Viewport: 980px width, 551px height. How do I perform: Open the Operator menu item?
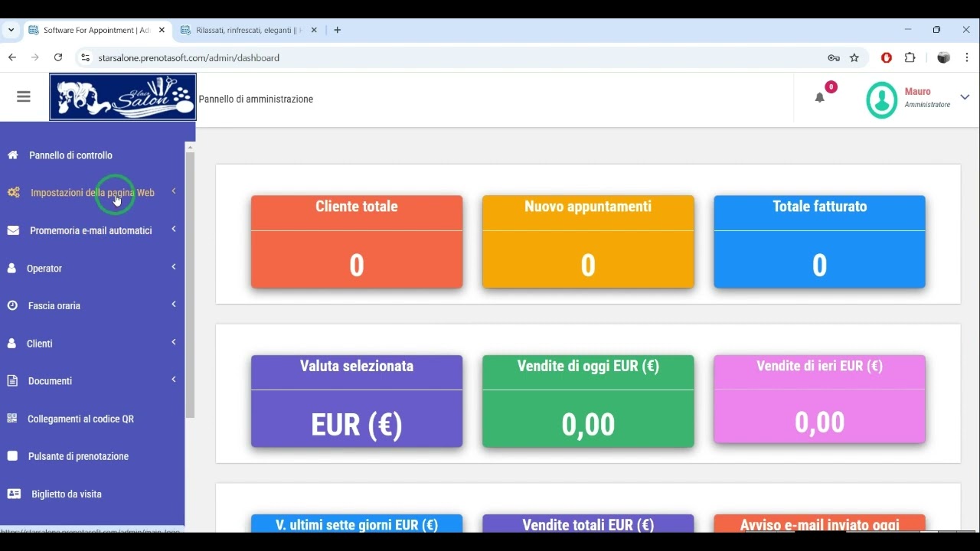44,269
